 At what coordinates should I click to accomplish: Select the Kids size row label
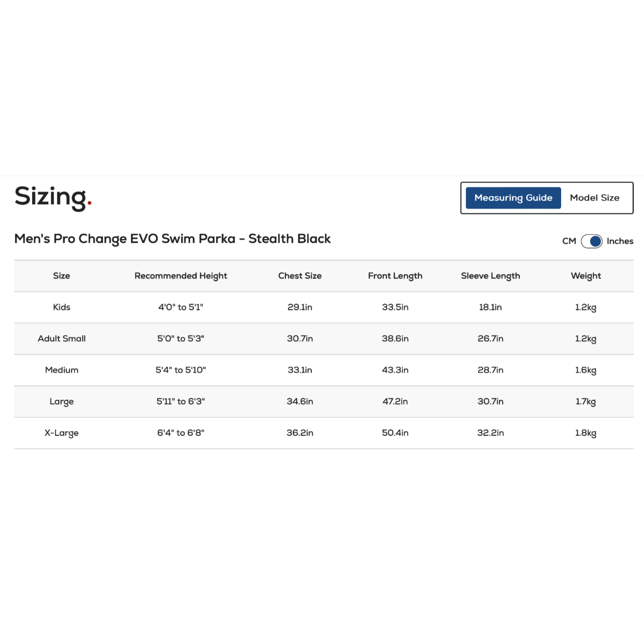point(62,307)
